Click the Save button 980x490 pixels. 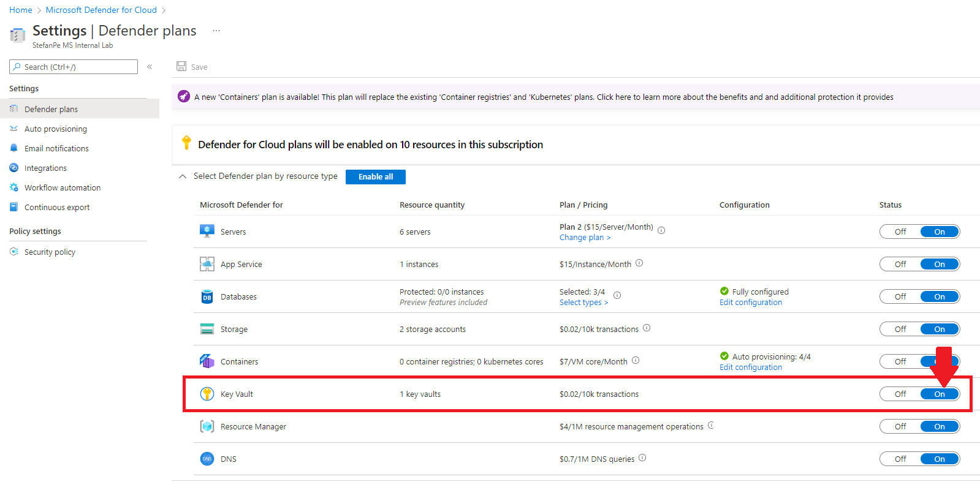[192, 67]
